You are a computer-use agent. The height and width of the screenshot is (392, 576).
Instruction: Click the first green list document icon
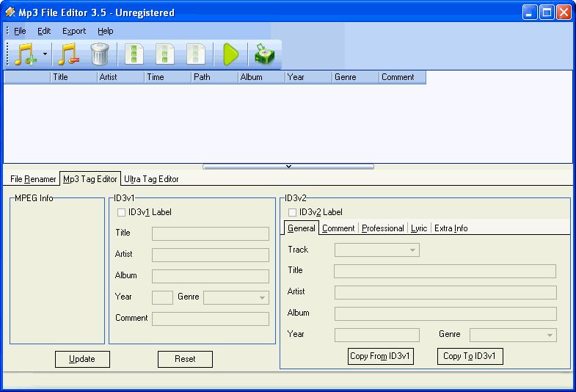[134, 54]
